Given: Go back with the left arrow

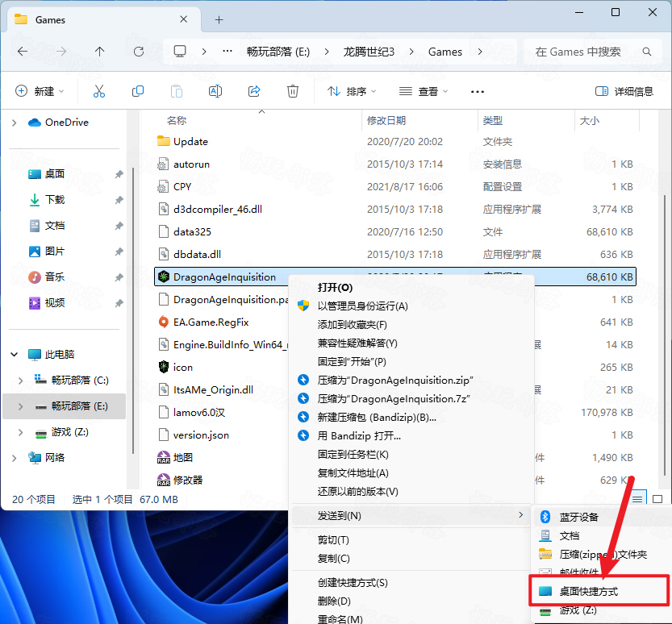Looking at the screenshot, I should (23, 52).
